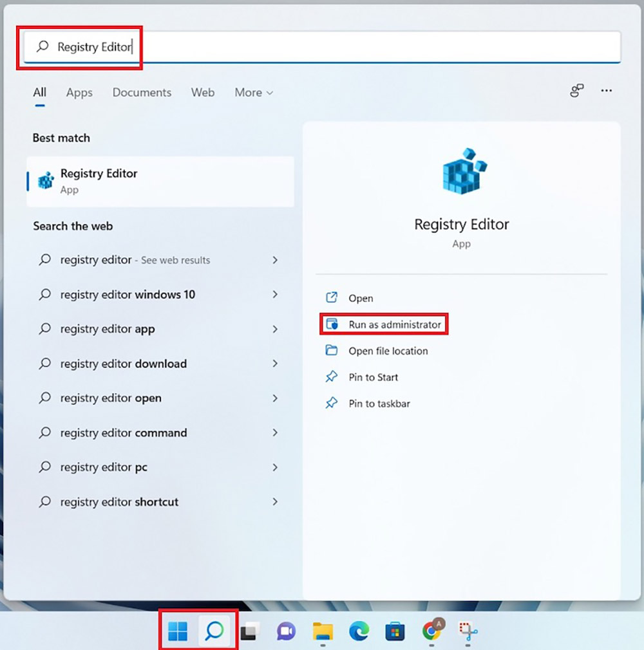Click the 'registry editor - See web results' text
The width and height of the screenshot is (644, 650).
(135, 260)
